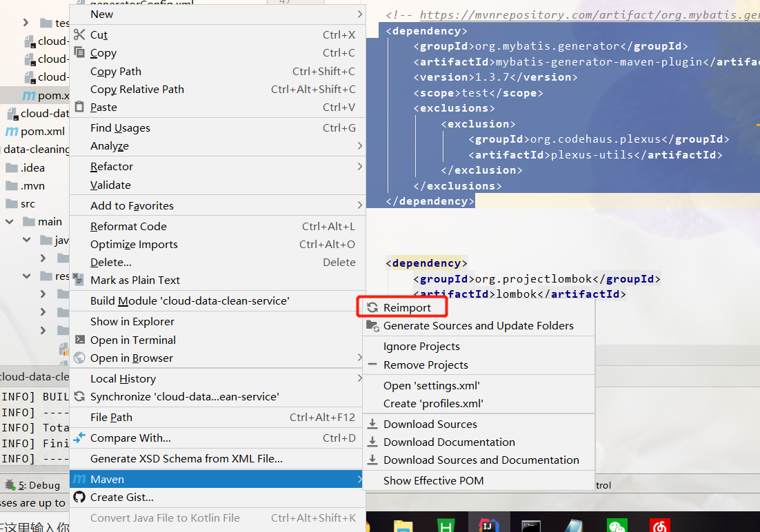This screenshot has height=532, width=760.
Task: Click the Create Gist GitHub icon
Action: (78, 497)
